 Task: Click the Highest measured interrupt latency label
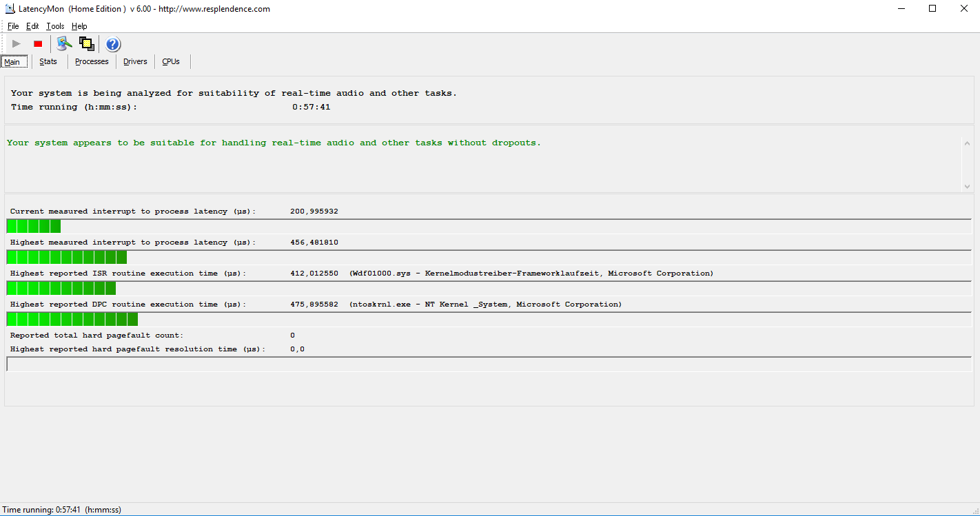[133, 242]
